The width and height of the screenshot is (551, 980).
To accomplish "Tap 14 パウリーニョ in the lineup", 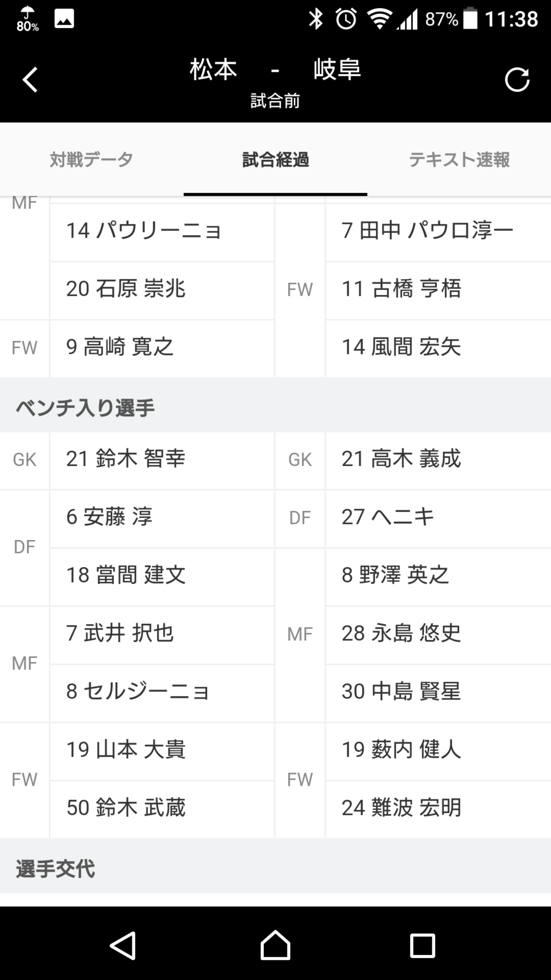I will [x=162, y=231].
